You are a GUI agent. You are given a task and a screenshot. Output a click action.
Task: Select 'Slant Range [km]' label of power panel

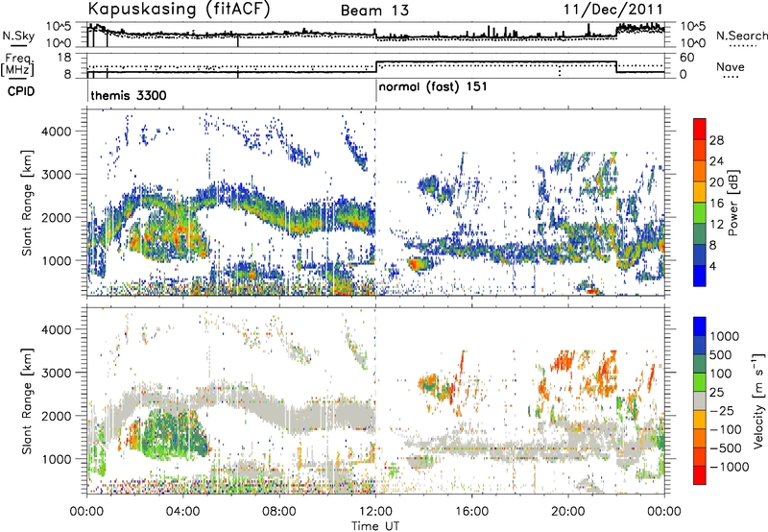click(x=27, y=203)
